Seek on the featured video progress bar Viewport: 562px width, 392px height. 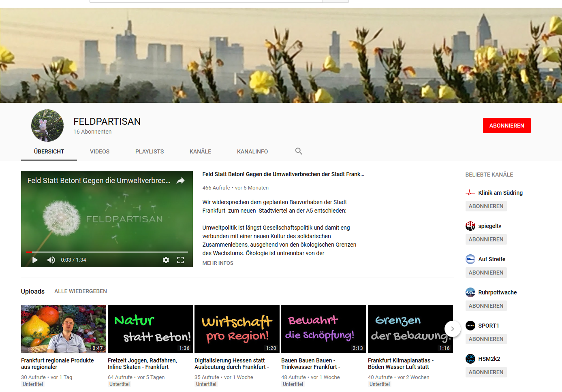107,252
